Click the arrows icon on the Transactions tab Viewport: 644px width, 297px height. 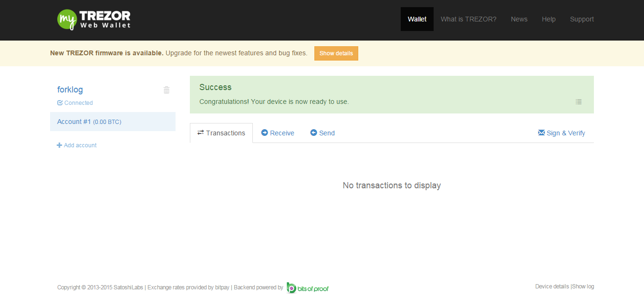[200, 133]
